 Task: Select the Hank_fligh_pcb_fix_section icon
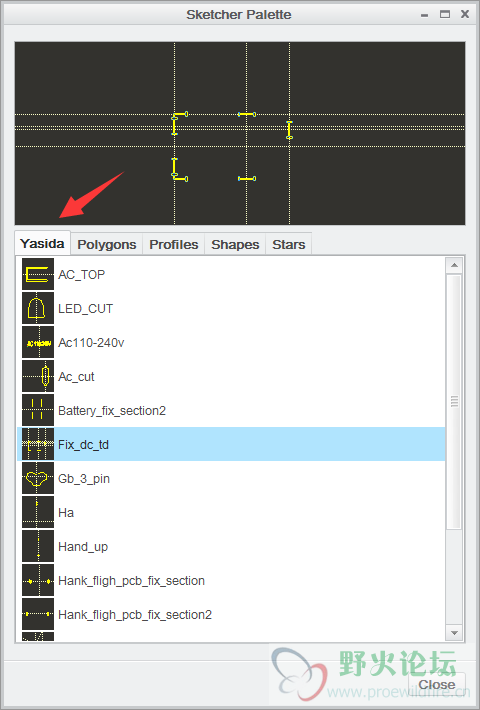[x=38, y=580]
